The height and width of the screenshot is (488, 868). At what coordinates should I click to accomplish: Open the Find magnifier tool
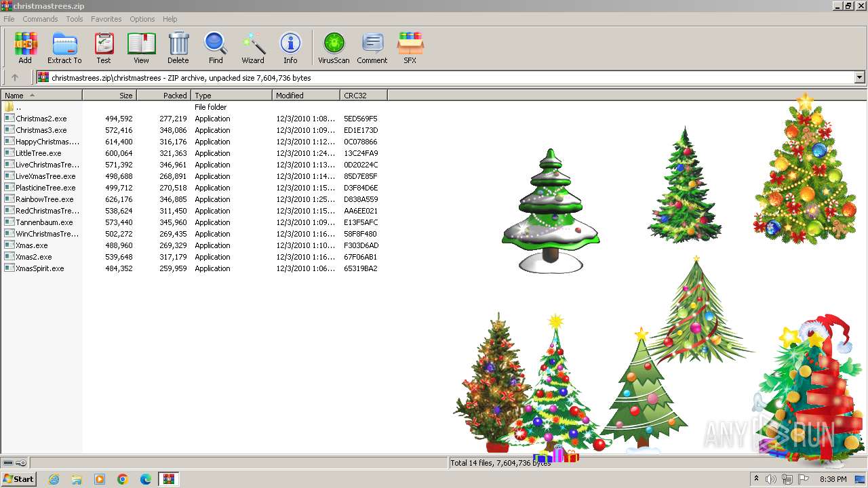tap(216, 47)
